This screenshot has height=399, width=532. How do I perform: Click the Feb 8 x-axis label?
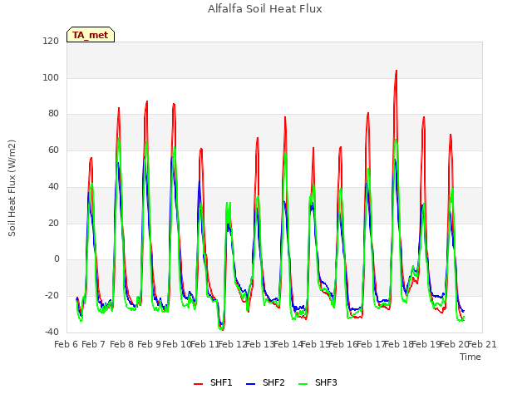[121, 344]
